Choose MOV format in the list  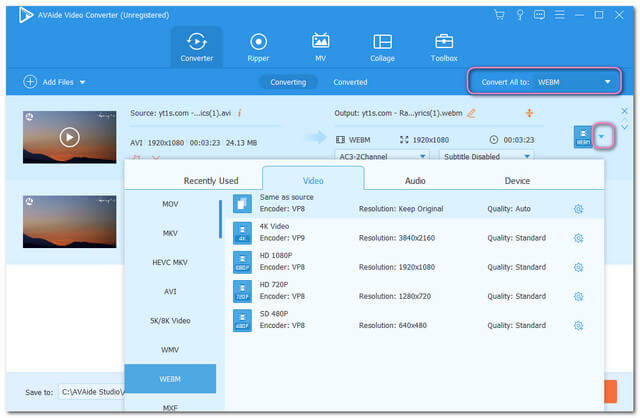point(170,204)
